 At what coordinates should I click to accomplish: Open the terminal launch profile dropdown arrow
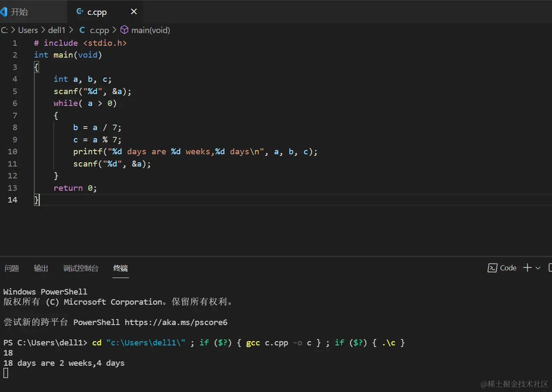(538, 268)
